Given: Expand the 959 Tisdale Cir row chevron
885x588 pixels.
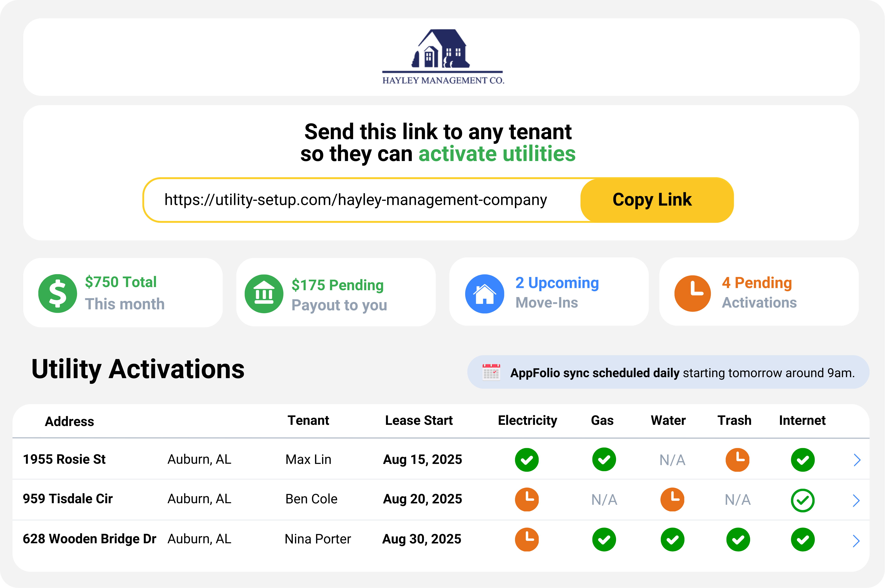Looking at the screenshot, I should (856, 500).
